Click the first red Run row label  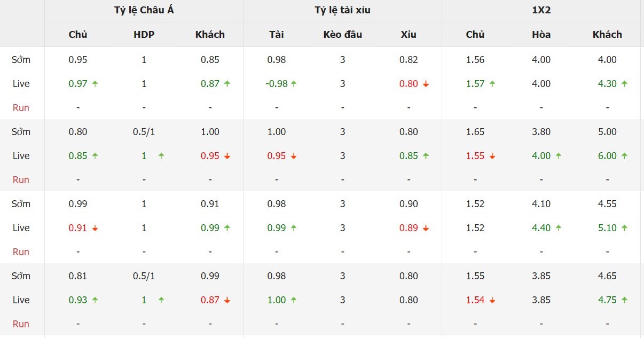pyautogui.click(x=21, y=108)
